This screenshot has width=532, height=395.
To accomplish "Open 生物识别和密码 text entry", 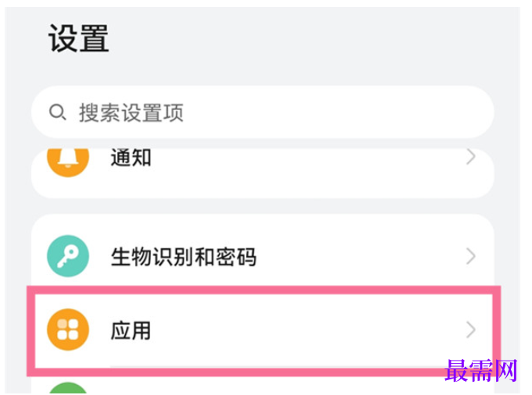I will [184, 257].
